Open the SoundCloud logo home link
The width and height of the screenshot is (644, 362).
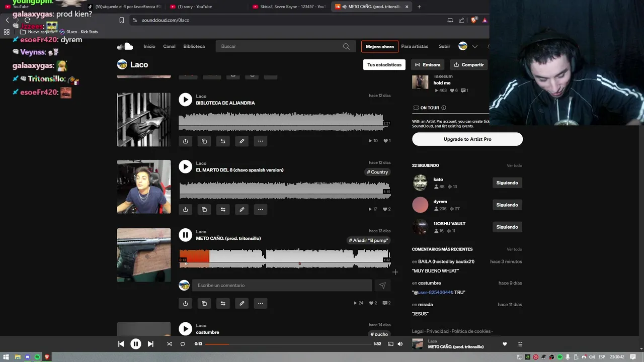pyautogui.click(x=125, y=46)
